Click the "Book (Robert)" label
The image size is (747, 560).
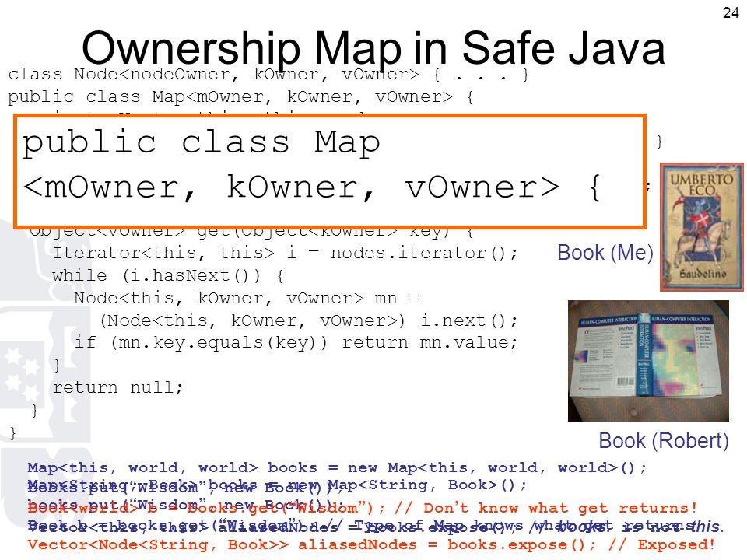[x=664, y=441]
